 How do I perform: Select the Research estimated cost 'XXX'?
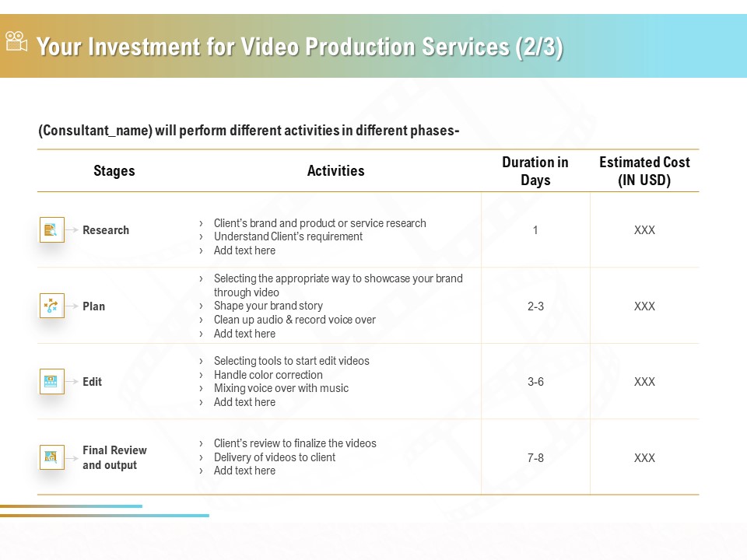pos(644,230)
